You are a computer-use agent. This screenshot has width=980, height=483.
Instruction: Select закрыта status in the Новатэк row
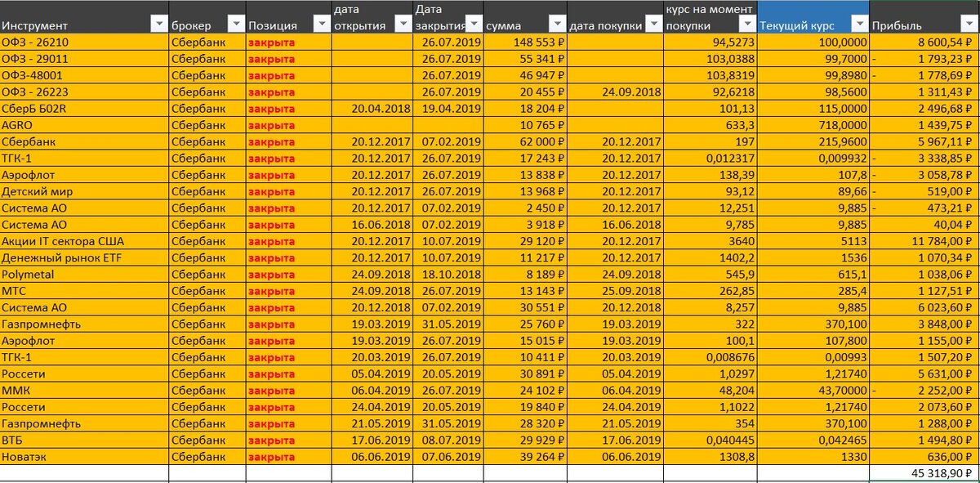point(289,457)
